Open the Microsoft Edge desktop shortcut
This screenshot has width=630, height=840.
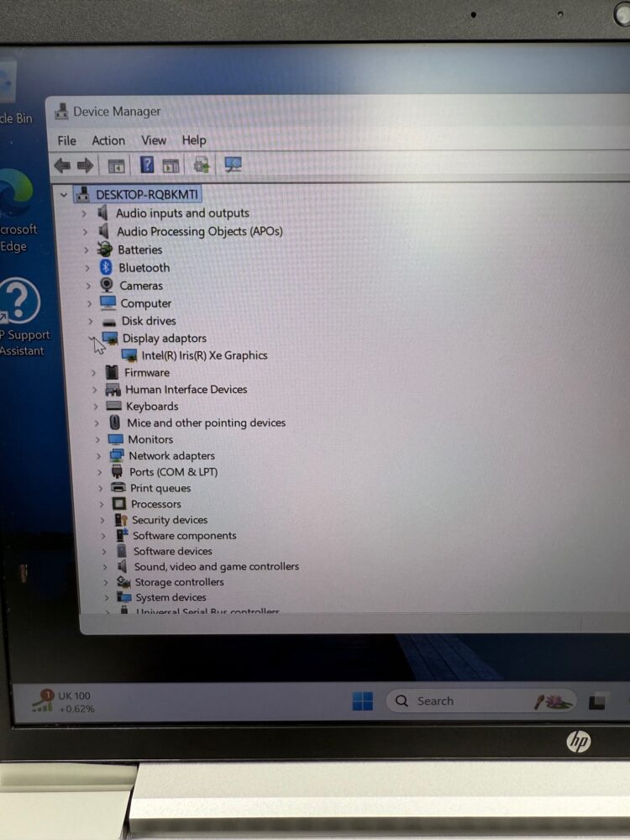[17, 211]
